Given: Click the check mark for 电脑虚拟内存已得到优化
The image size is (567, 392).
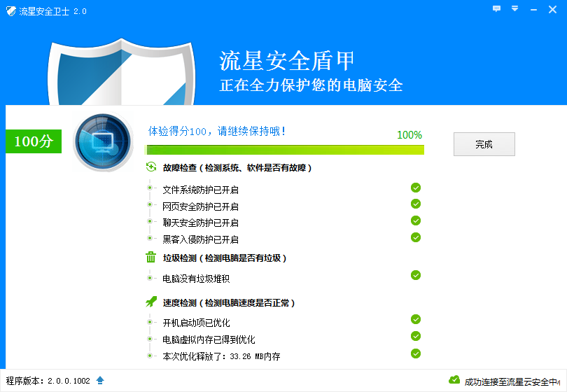Looking at the screenshot, I should [x=416, y=336].
